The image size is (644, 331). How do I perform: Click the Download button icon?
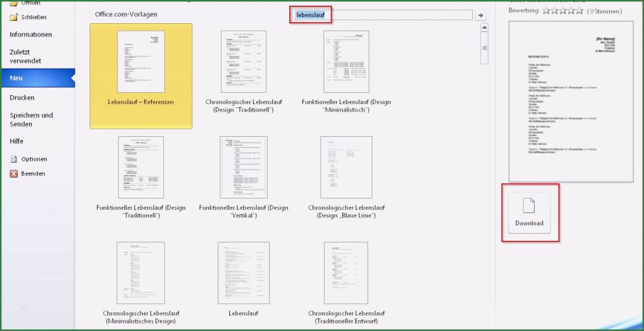point(529,206)
